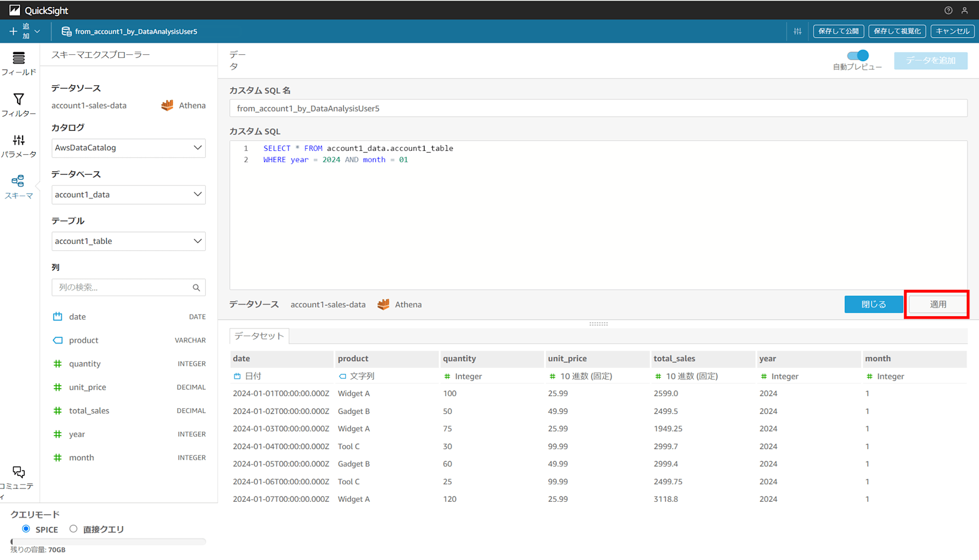Image resolution: width=979 pixels, height=560 pixels.
Task: Click the 適用 button
Action: coord(937,304)
